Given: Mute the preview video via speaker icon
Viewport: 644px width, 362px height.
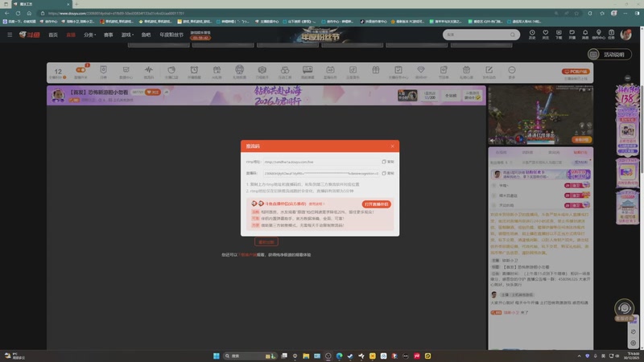Looking at the screenshot, I should click(x=492, y=140).
